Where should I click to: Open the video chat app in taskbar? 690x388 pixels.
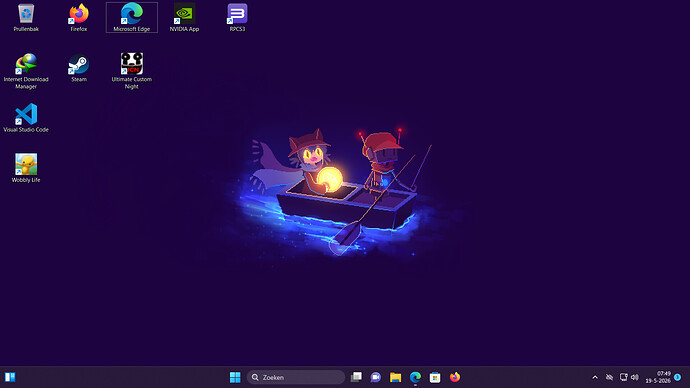(x=375, y=377)
